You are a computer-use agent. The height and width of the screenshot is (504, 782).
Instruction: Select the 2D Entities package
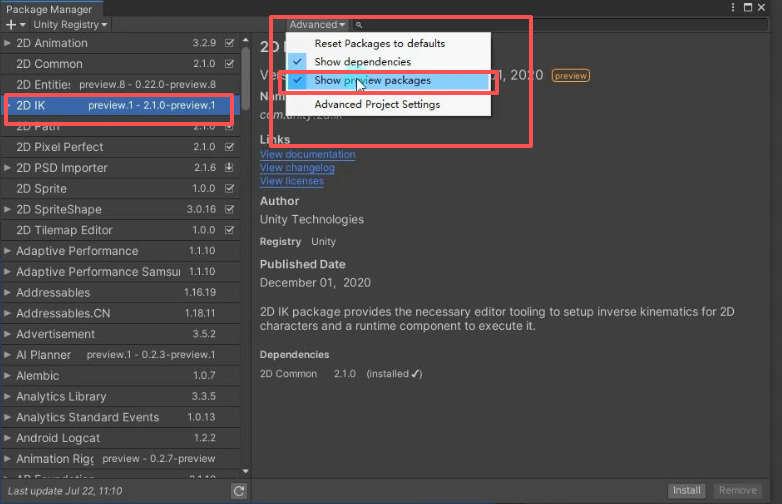pos(121,84)
